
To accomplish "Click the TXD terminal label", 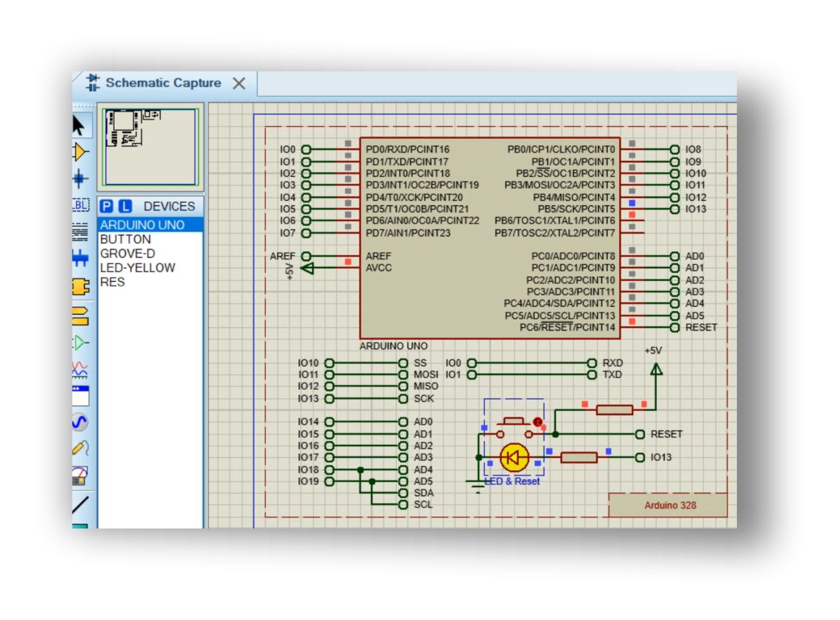I will coord(612,375).
